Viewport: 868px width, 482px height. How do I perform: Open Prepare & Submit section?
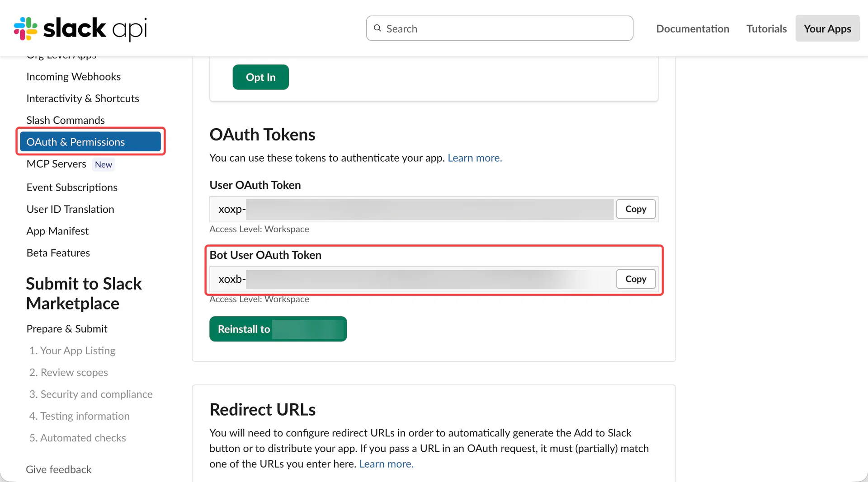coord(67,329)
